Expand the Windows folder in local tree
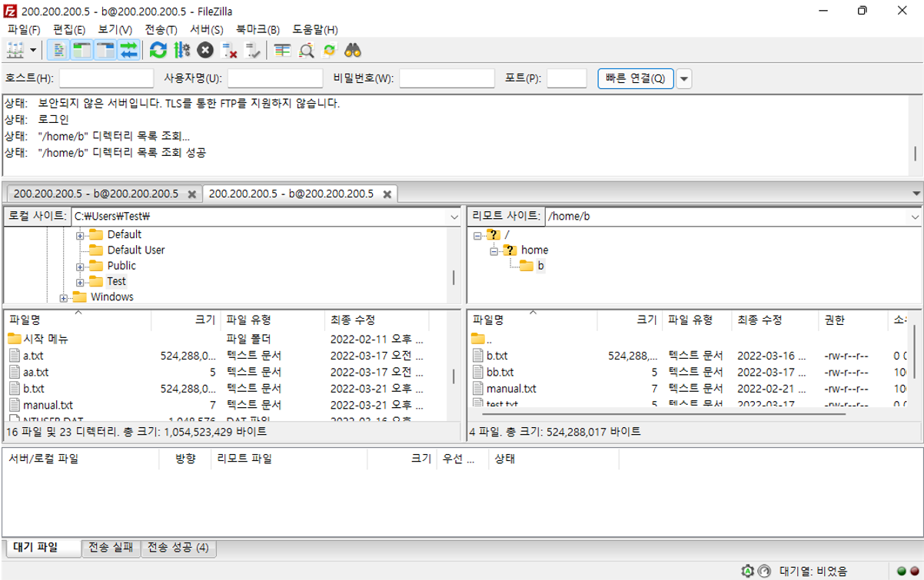 tap(64, 297)
